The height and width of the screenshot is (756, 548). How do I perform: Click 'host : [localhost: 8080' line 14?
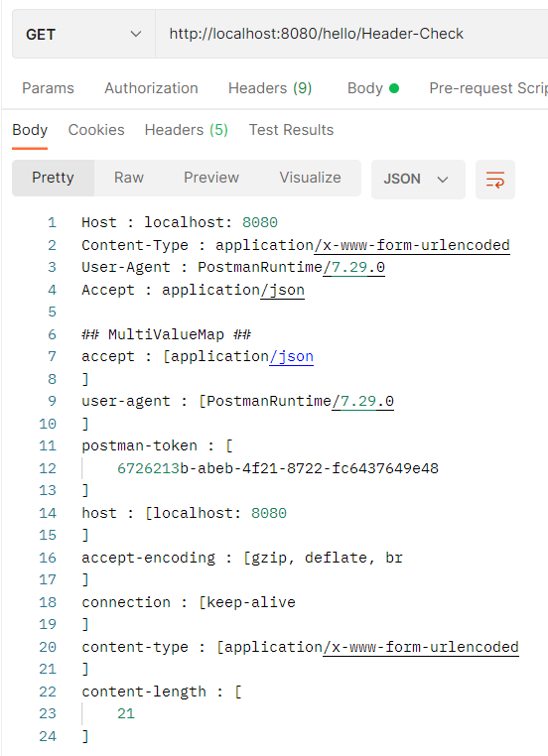point(184,513)
